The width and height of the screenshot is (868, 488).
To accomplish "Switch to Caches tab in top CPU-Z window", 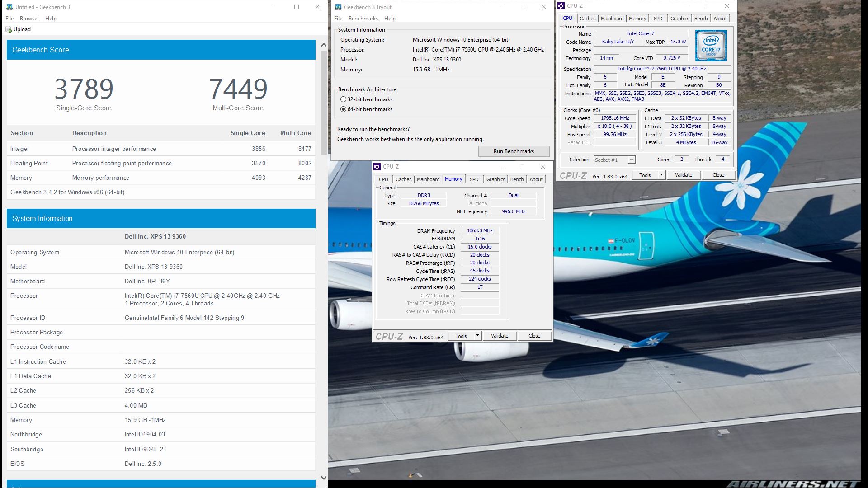I will pos(587,19).
